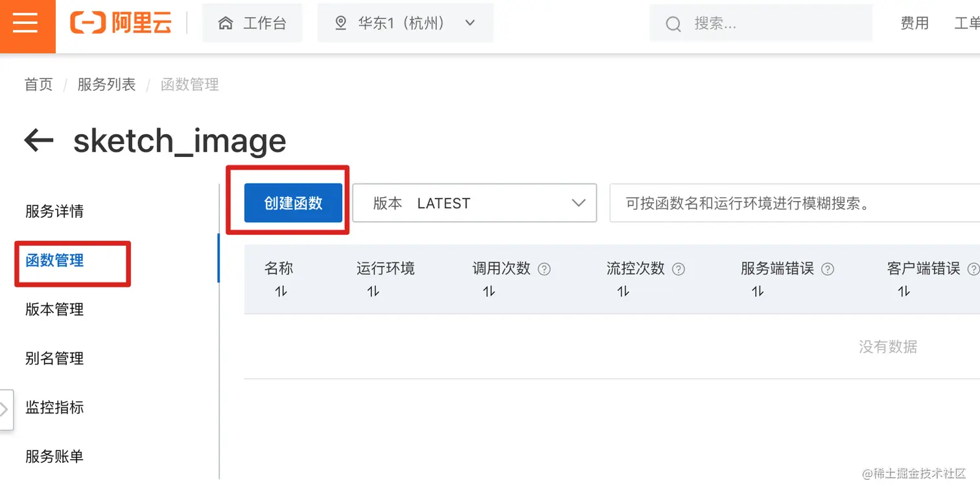
Task: Click the 服务端错误 column header text
Action: pyautogui.click(x=777, y=268)
